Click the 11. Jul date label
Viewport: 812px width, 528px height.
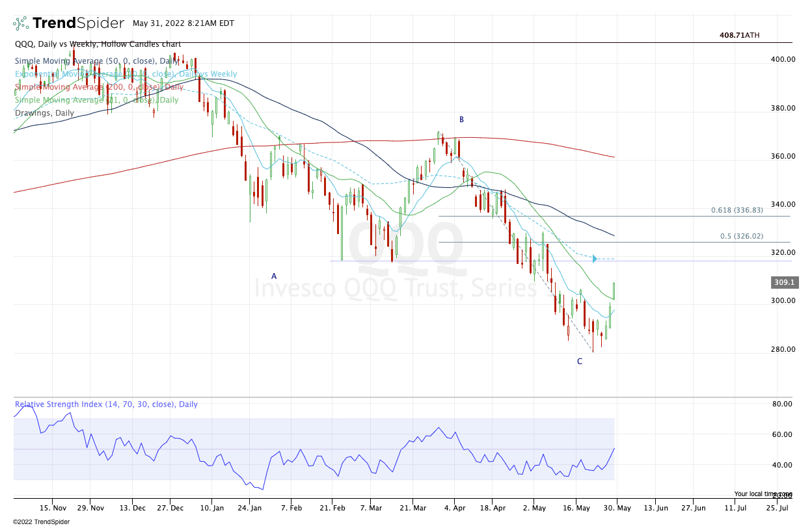[735, 507]
